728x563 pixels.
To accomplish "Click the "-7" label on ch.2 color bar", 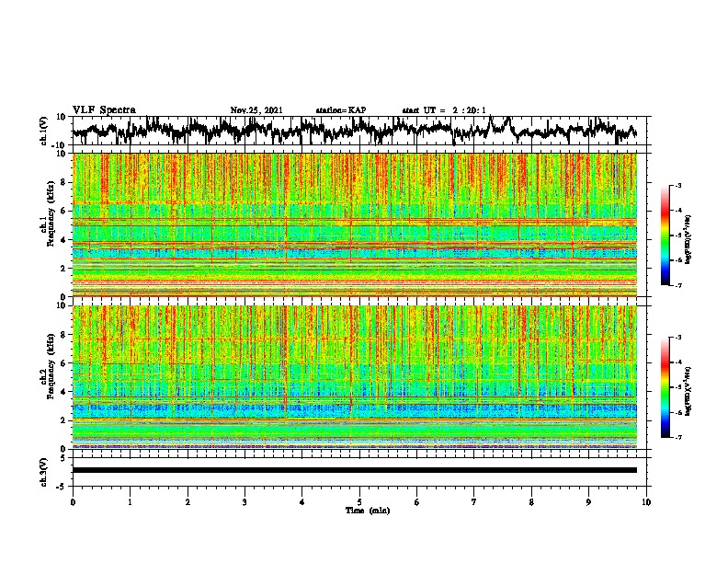I will 677,437.
